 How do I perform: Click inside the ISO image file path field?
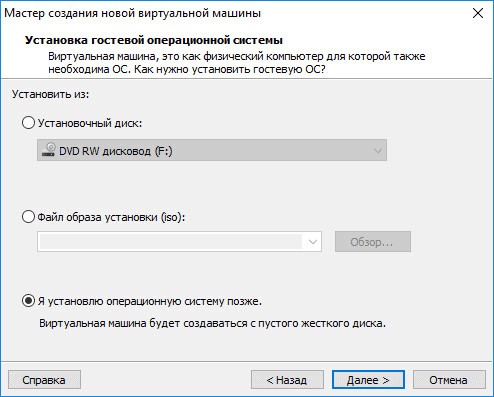[171, 242]
